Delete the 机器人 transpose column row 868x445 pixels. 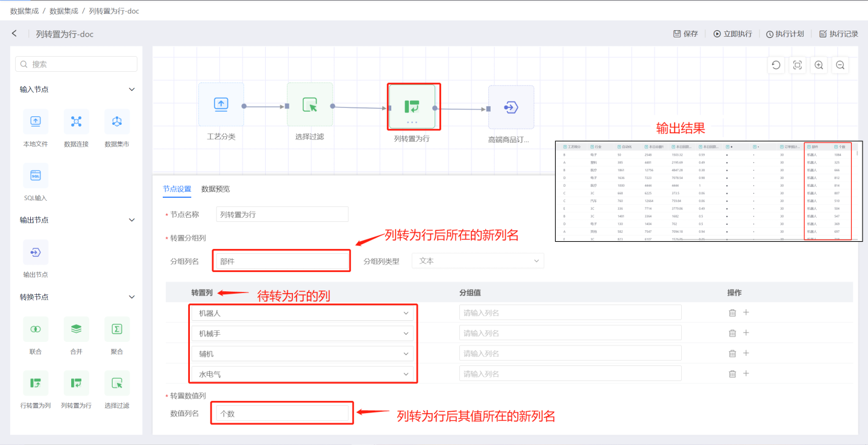click(x=732, y=313)
